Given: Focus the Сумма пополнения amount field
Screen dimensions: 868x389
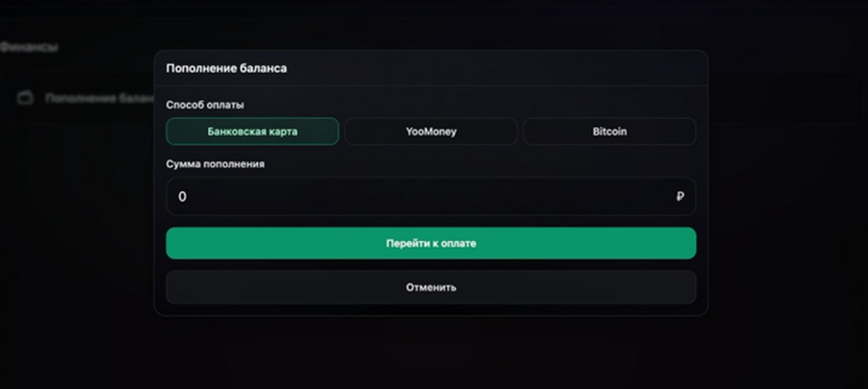Looking at the screenshot, I should click(419, 197).
